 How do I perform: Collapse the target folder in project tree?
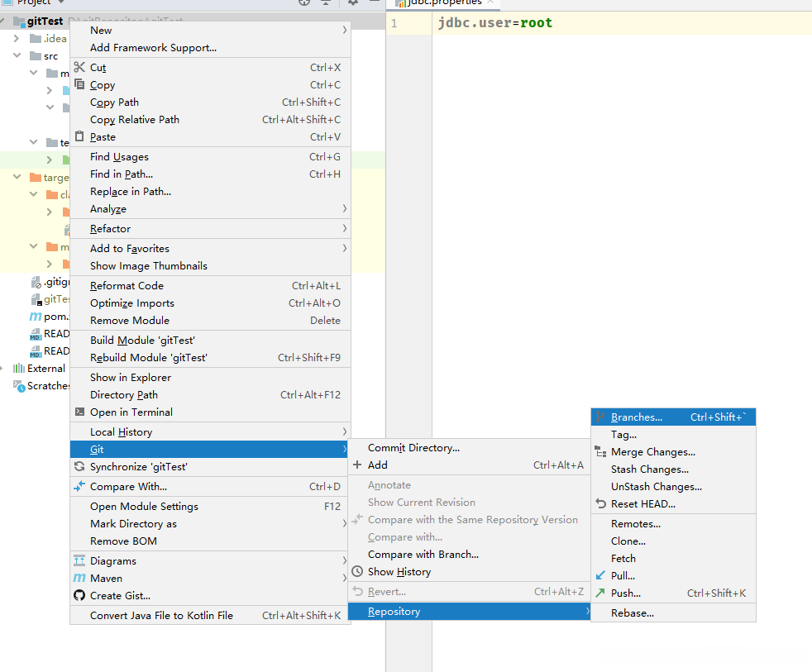click(17, 177)
